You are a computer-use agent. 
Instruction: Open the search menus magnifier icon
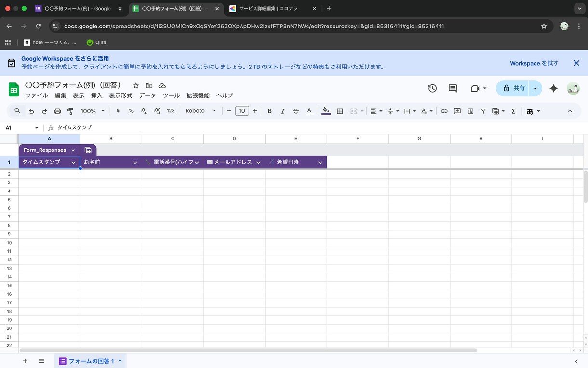coord(17,111)
